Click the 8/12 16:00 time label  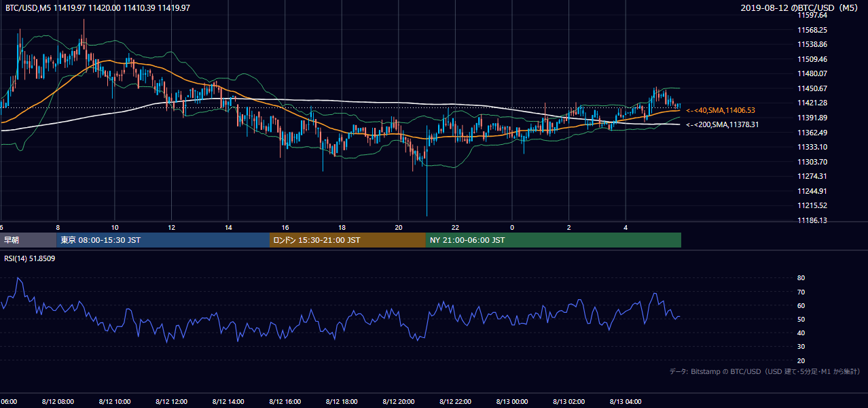coord(285,402)
